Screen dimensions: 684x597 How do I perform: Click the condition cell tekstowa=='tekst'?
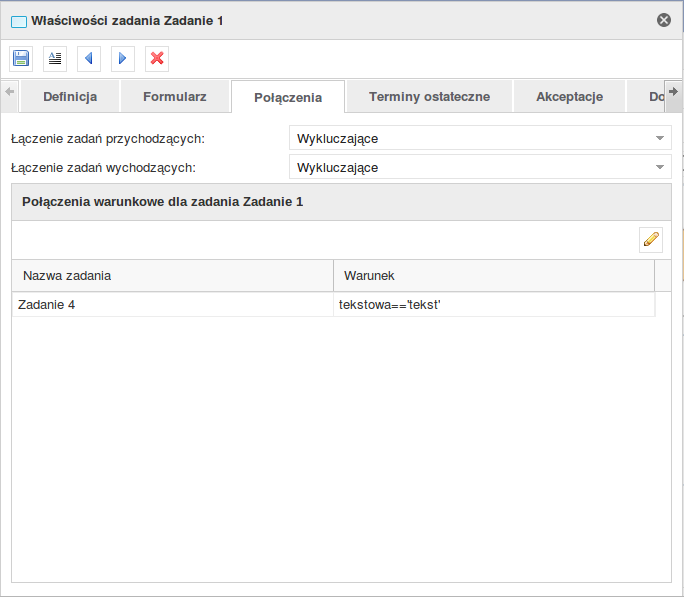493,304
